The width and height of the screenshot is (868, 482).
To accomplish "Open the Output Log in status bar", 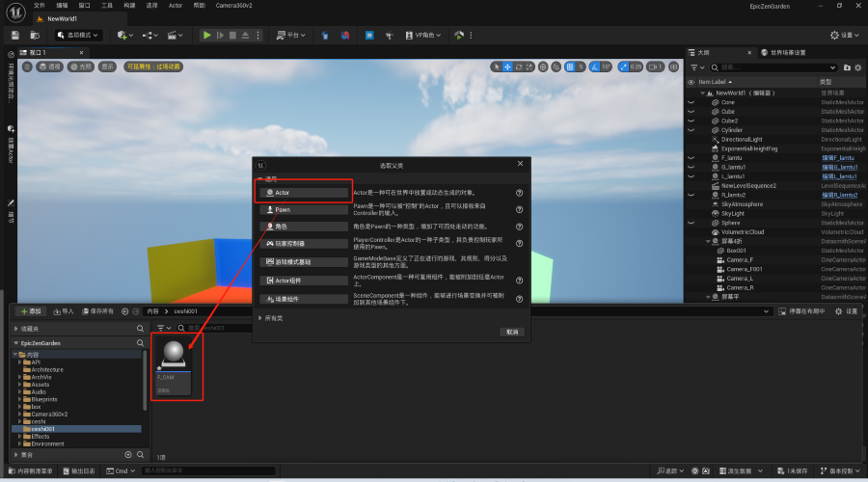I will tap(79, 471).
